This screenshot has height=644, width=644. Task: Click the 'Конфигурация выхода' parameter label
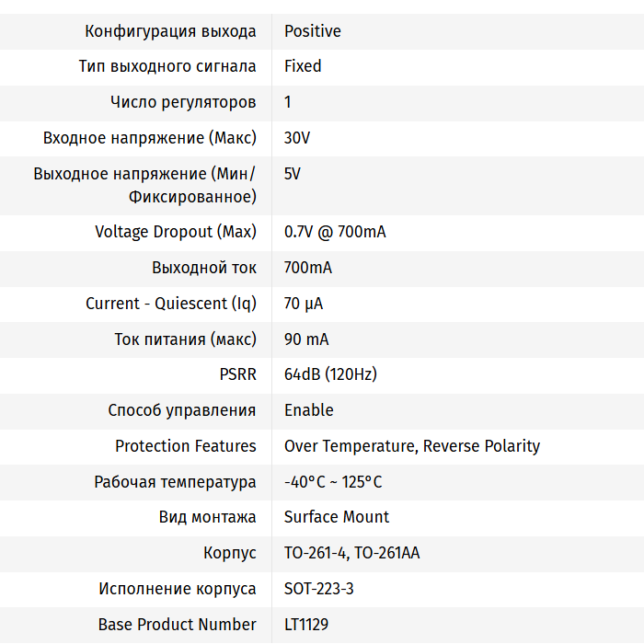pyautogui.click(x=170, y=31)
